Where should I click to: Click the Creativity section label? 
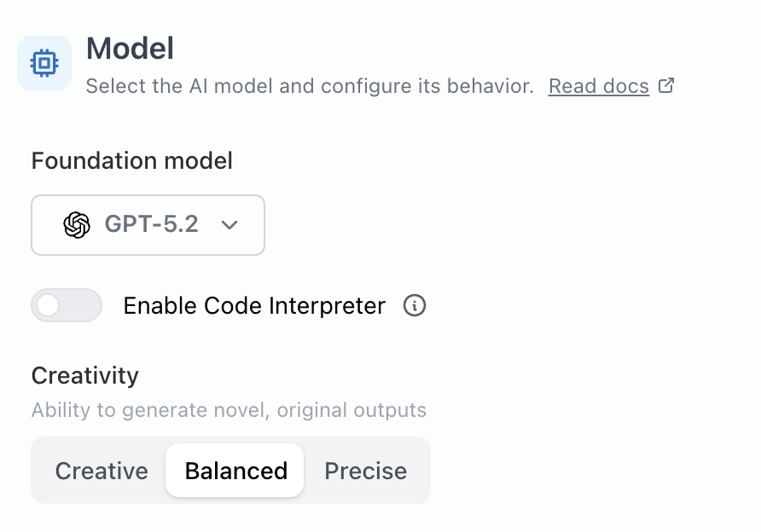[84, 375]
